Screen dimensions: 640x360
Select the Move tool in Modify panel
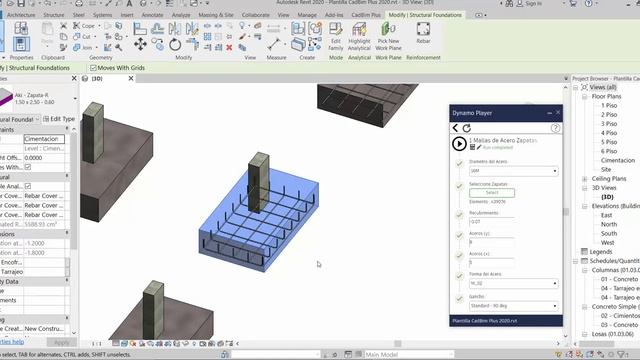click(x=140, y=44)
